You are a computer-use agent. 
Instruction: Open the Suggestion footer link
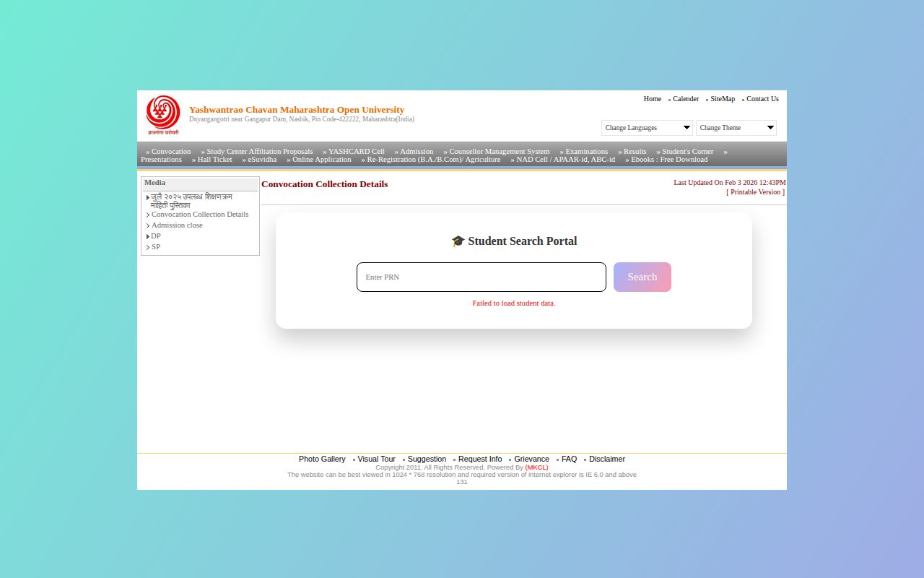427,460
